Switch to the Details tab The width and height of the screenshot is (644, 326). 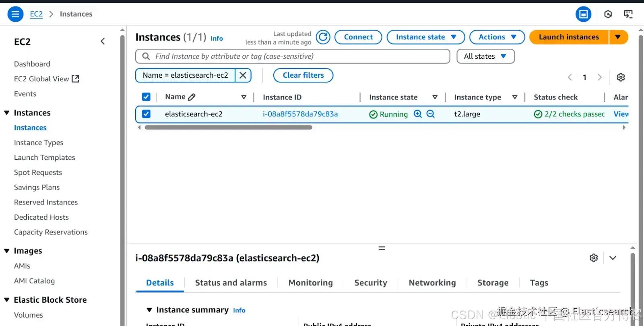coord(160,283)
